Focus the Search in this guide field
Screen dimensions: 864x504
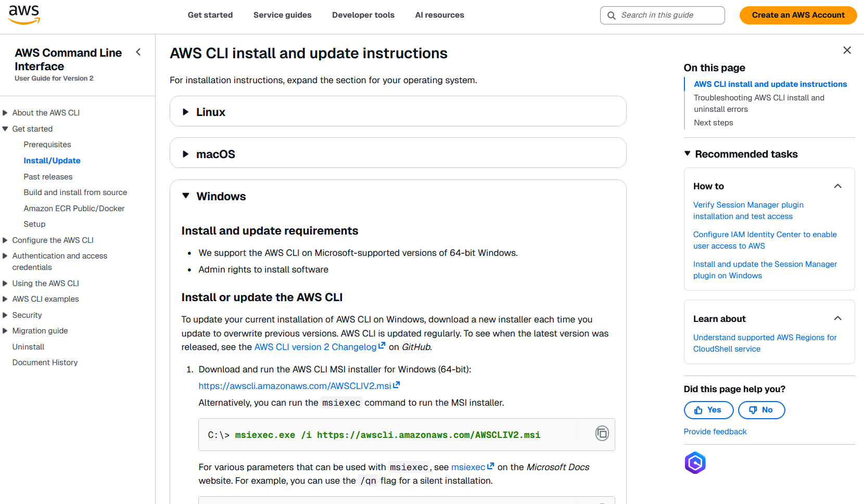[662, 15]
